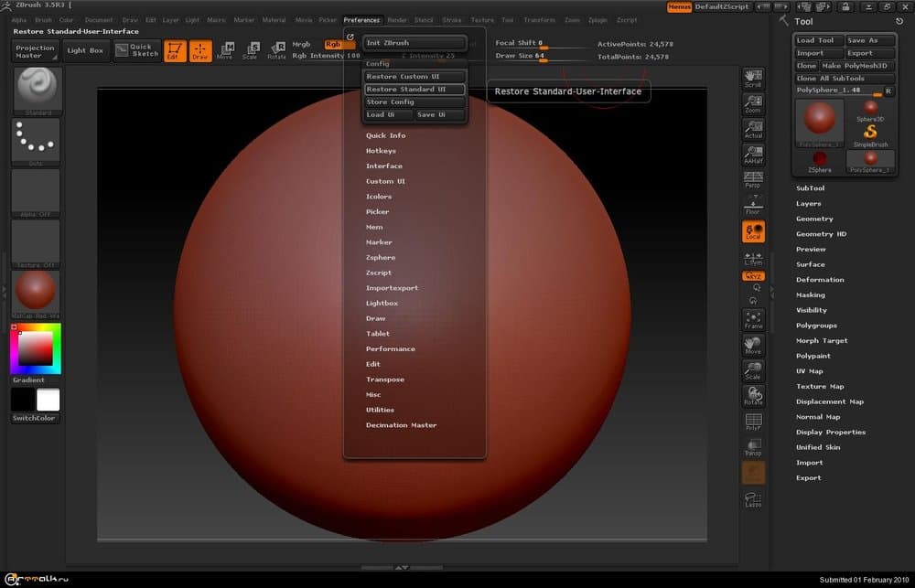The height and width of the screenshot is (588, 915).
Task: Open the MatCap Red Wax material selector
Action: [x=36, y=294]
